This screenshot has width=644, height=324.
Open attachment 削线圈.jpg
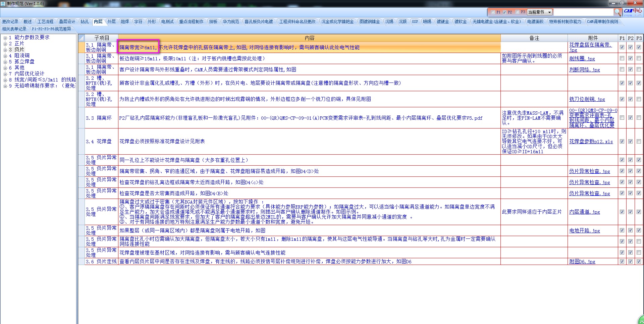coord(582,59)
